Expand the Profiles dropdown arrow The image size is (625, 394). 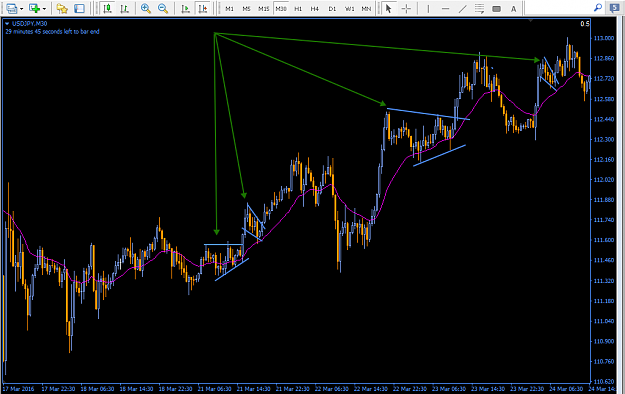click(x=21, y=8)
